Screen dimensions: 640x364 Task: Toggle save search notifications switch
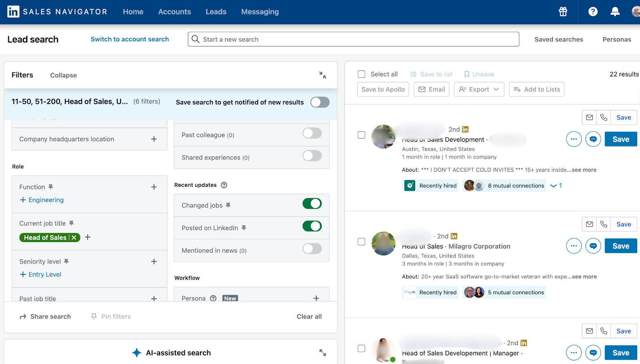tap(320, 102)
